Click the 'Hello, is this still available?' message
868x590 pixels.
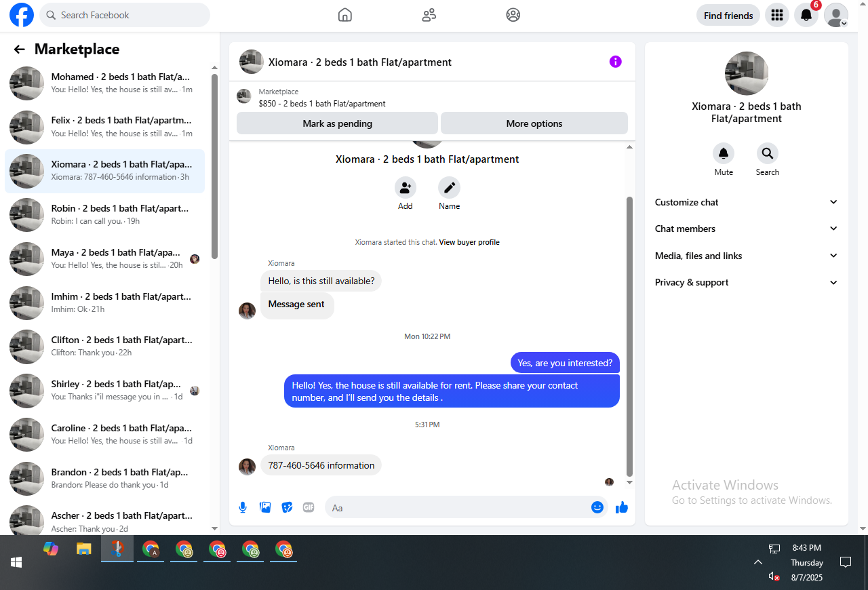321,281
